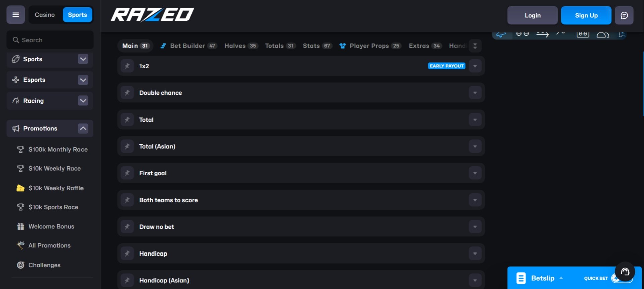This screenshot has height=289, width=644.
Task: Click the Welcome Bonus gift icon
Action: click(20, 226)
